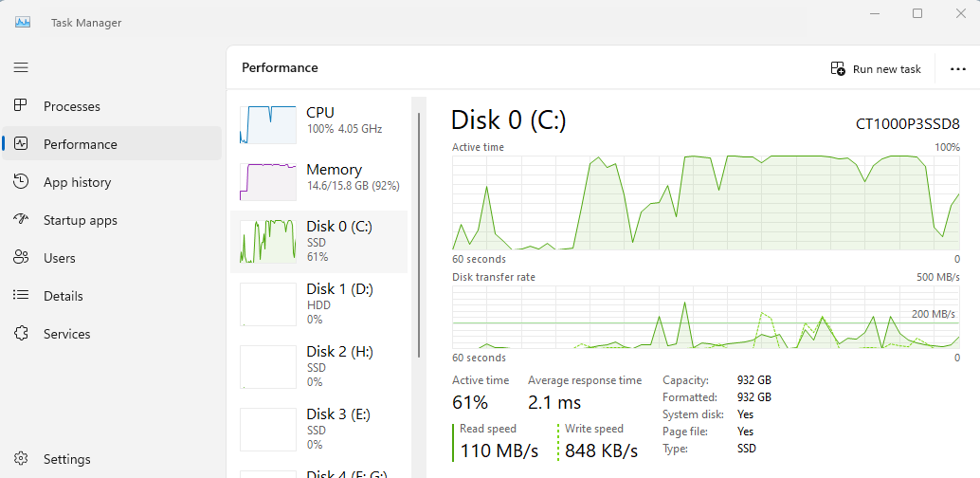980x478 pixels.
Task: Toggle the hamburger navigation menu
Action: click(21, 67)
